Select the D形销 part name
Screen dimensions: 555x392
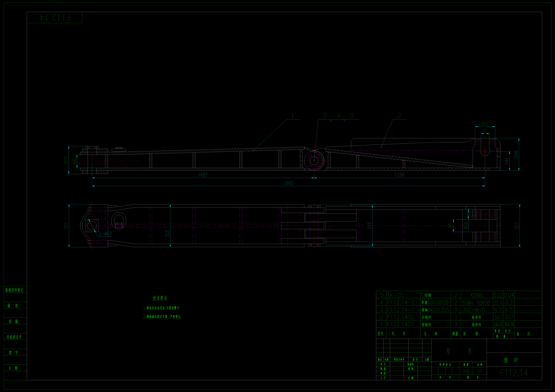pyautogui.click(x=426, y=295)
